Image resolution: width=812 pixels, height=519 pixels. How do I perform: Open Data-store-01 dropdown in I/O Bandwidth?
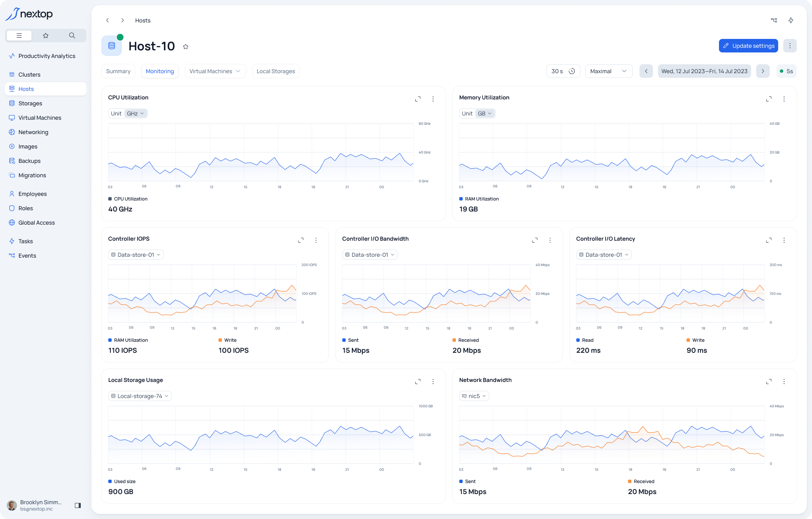[x=370, y=255]
